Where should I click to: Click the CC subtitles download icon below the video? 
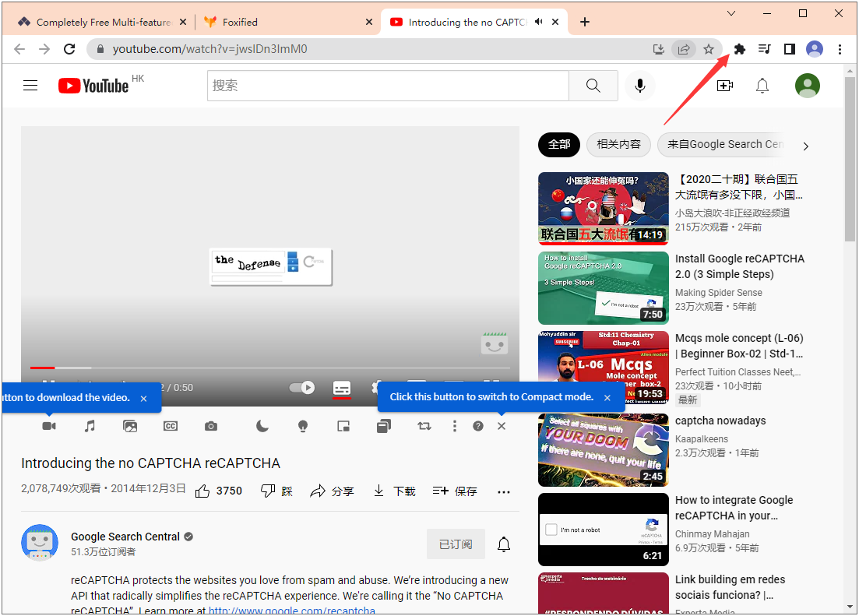point(171,426)
